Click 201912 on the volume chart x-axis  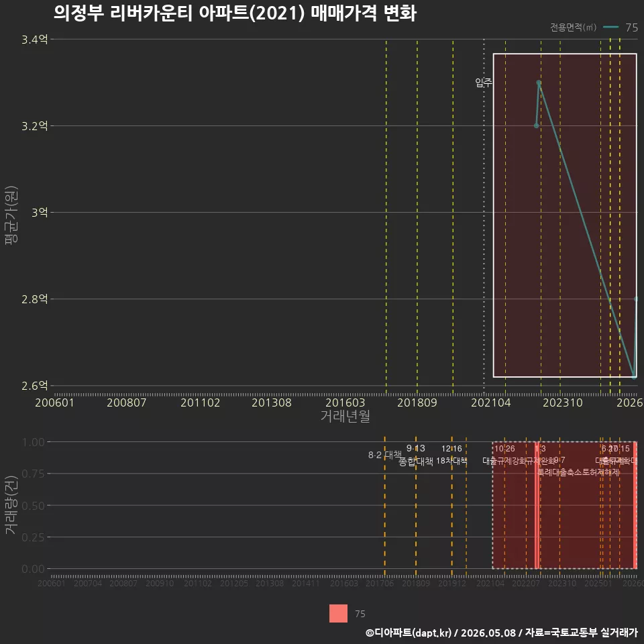451,583
